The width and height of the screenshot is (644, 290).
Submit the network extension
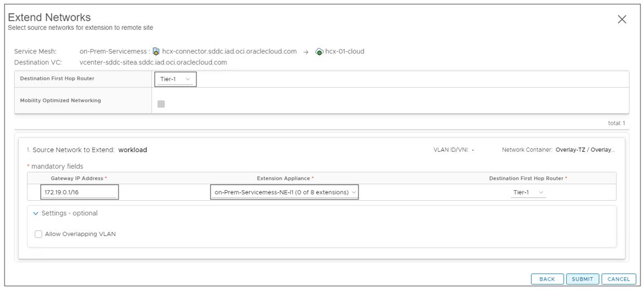point(582,279)
